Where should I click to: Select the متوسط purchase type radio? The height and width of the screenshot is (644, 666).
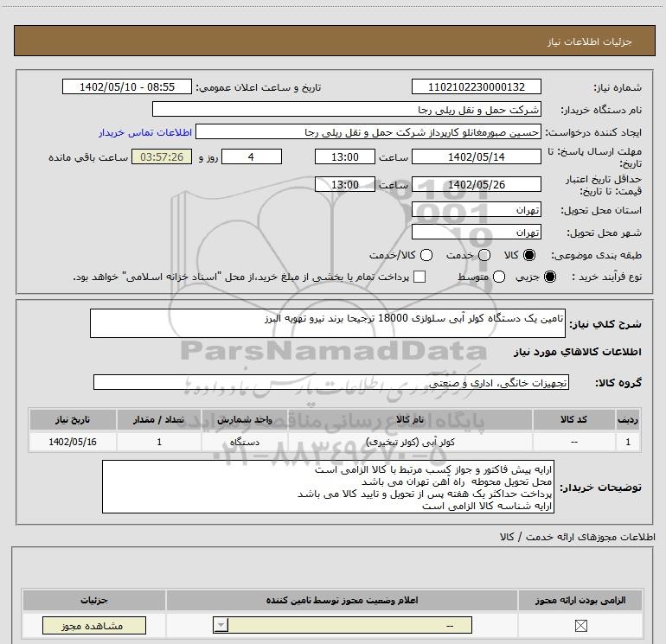tap(499, 277)
